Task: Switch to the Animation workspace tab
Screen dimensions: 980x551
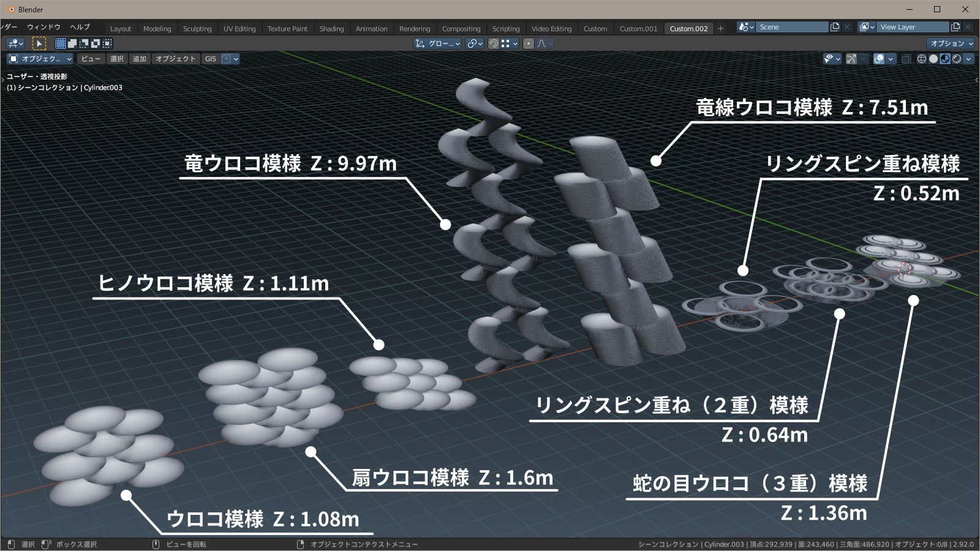Action: tap(371, 28)
